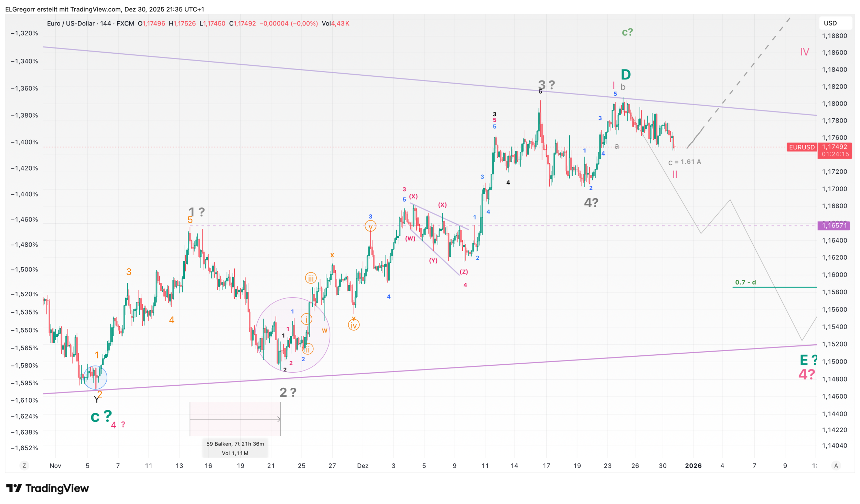Click the orange circled v wave marker

(x=370, y=226)
